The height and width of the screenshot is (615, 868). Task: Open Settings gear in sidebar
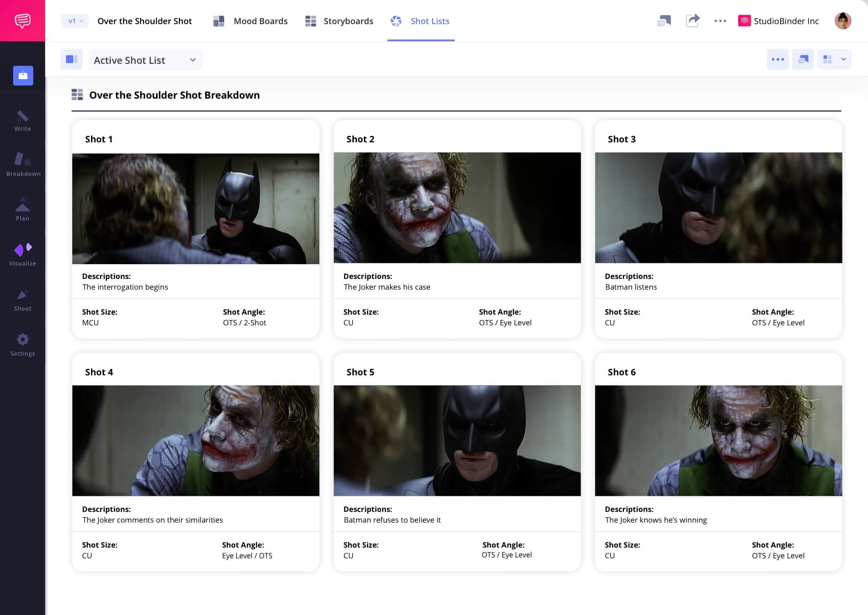point(22,345)
